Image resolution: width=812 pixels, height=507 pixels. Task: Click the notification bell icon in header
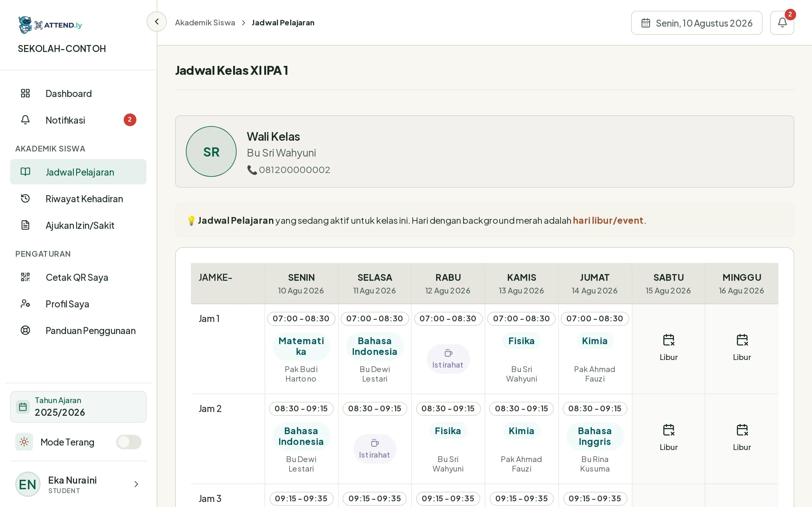(x=782, y=23)
